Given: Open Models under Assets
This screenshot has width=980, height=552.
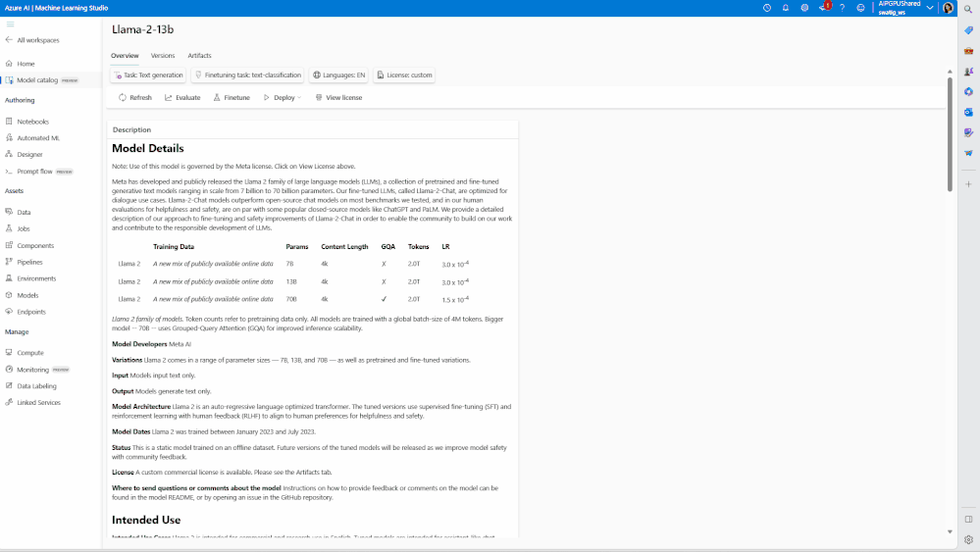Looking at the screenshot, I should 22,295.
